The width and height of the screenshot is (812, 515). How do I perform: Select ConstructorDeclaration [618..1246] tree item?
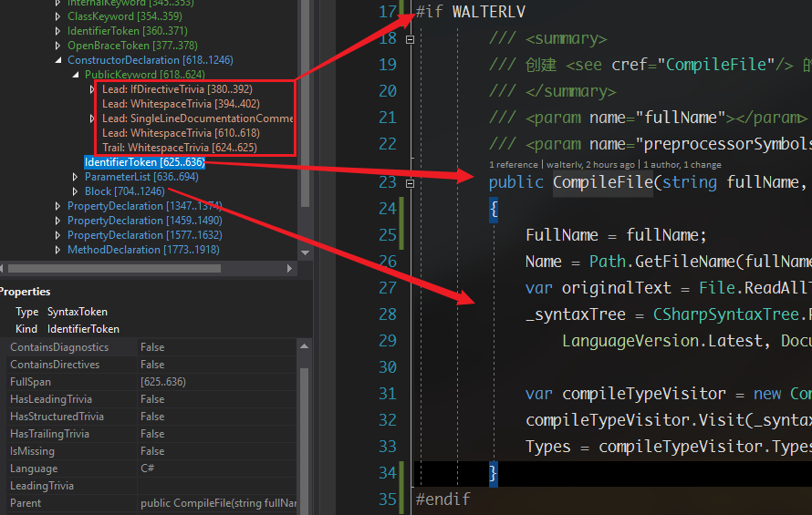pyautogui.click(x=151, y=60)
